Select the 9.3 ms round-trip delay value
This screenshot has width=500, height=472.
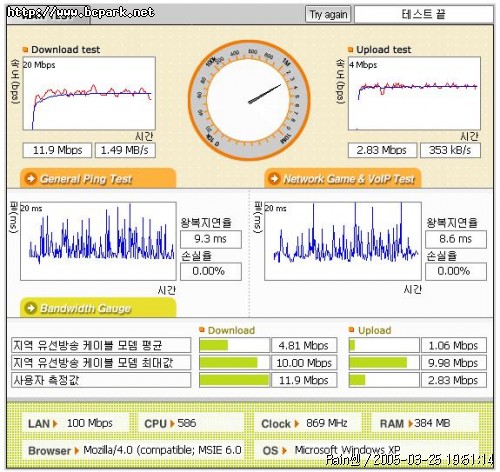(211, 239)
